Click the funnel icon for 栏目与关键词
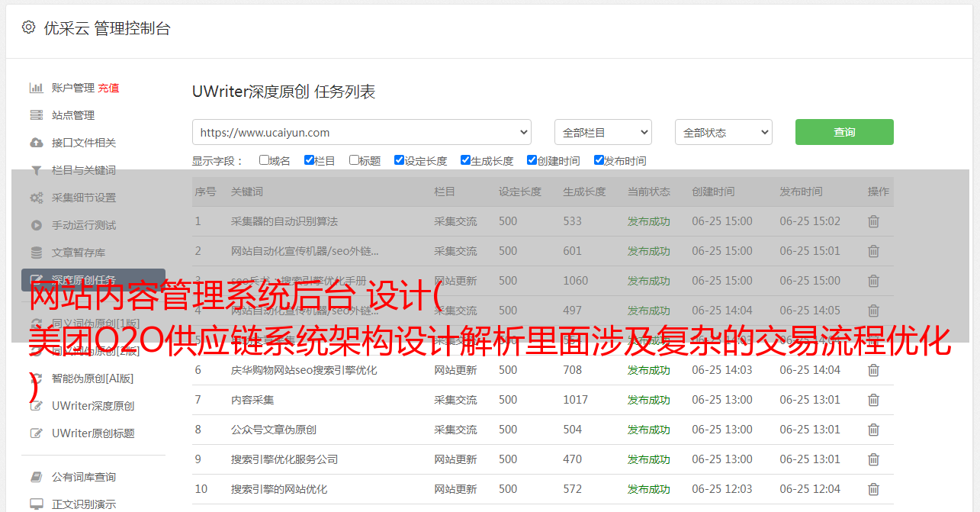 click(36, 170)
